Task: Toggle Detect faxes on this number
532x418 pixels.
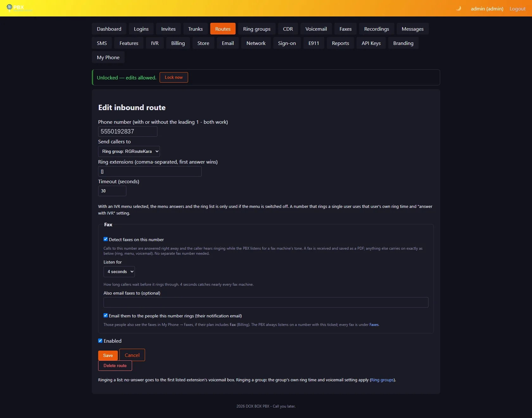Action: coord(106,239)
